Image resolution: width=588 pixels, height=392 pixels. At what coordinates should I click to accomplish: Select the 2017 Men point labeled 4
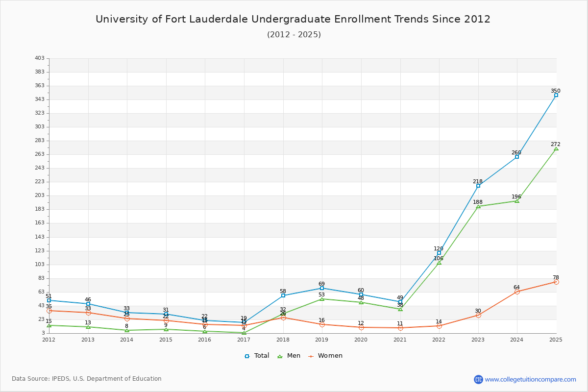click(244, 333)
